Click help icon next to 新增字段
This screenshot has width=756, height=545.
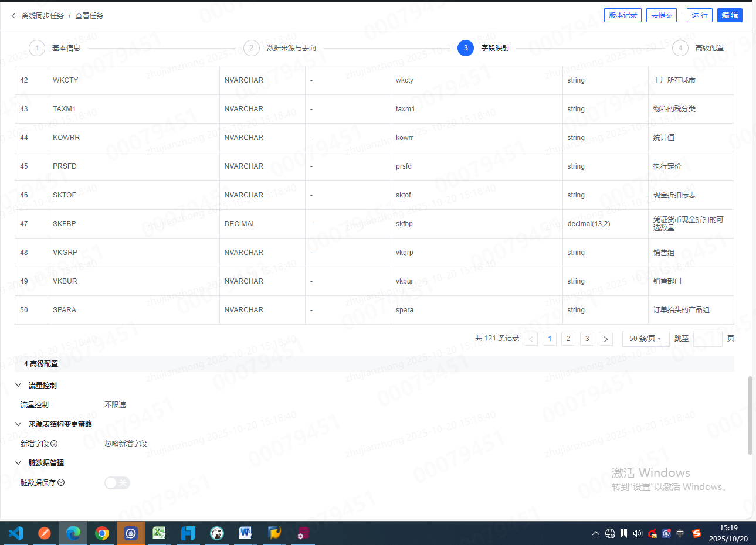(x=54, y=444)
